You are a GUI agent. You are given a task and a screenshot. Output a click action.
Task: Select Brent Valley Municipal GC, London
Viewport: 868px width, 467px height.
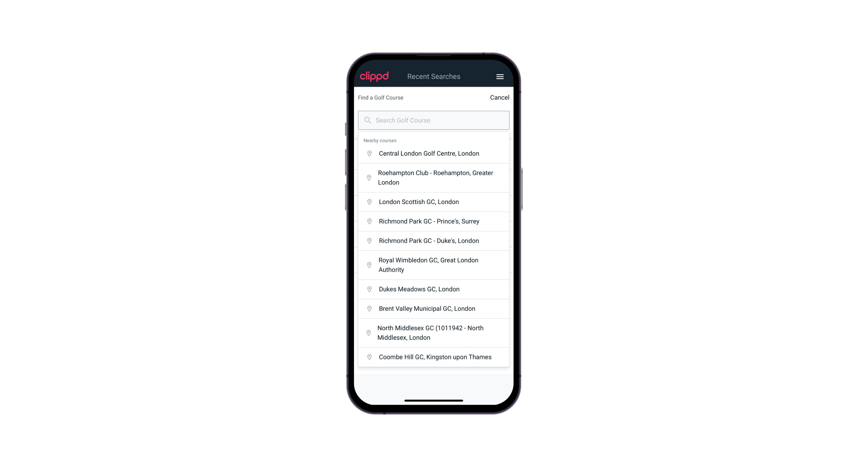pos(434,308)
